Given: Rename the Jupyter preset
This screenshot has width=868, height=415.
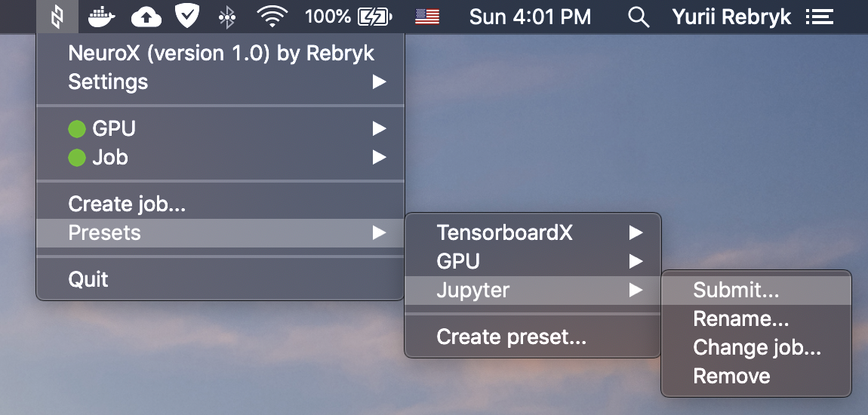Looking at the screenshot, I should (756, 319).
